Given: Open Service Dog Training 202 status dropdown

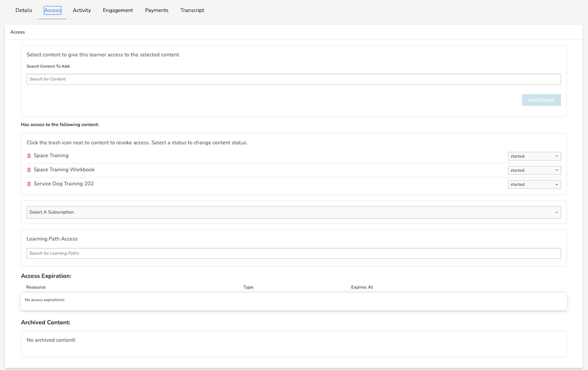Looking at the screenshot, I should pos(534,184).
